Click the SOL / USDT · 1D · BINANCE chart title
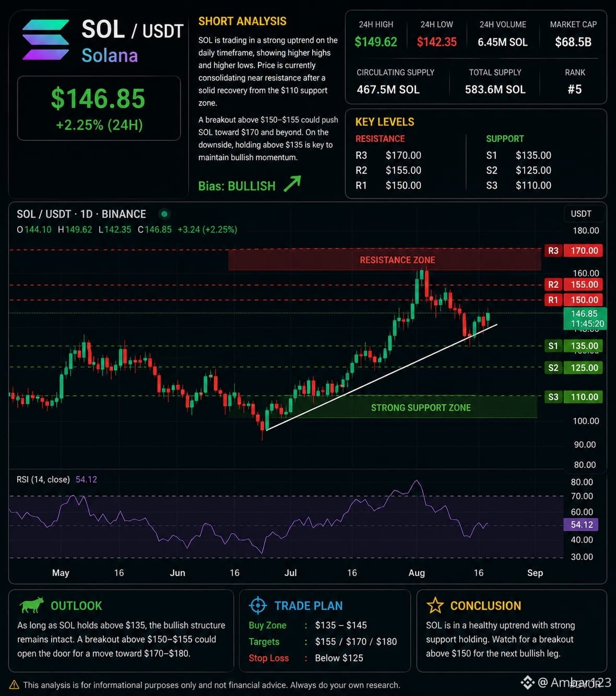The width and height of the screenshot is (616, 696). (81, 214)
